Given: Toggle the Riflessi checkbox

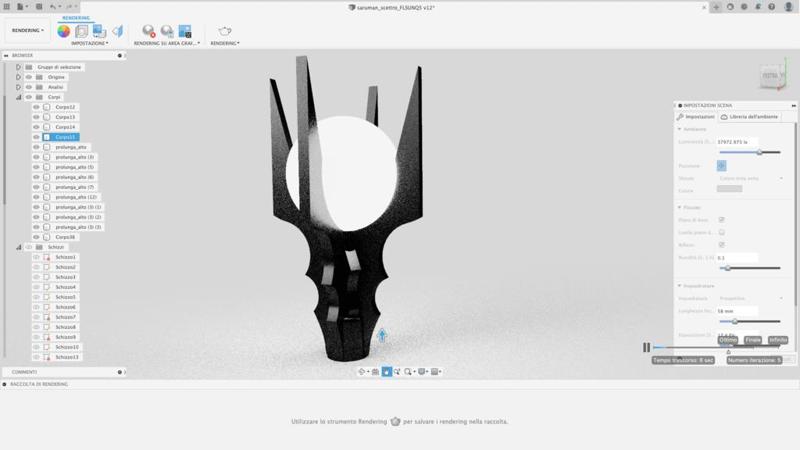Looking at the screenshot, I should 721,245.
